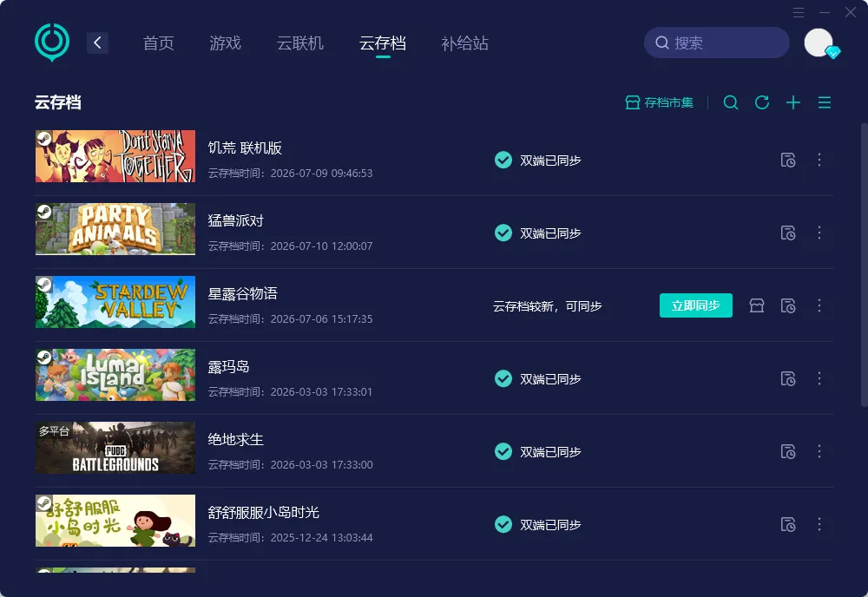Click the 露玛岛 game title
868x597 pixels.
(x=228, y=367)
